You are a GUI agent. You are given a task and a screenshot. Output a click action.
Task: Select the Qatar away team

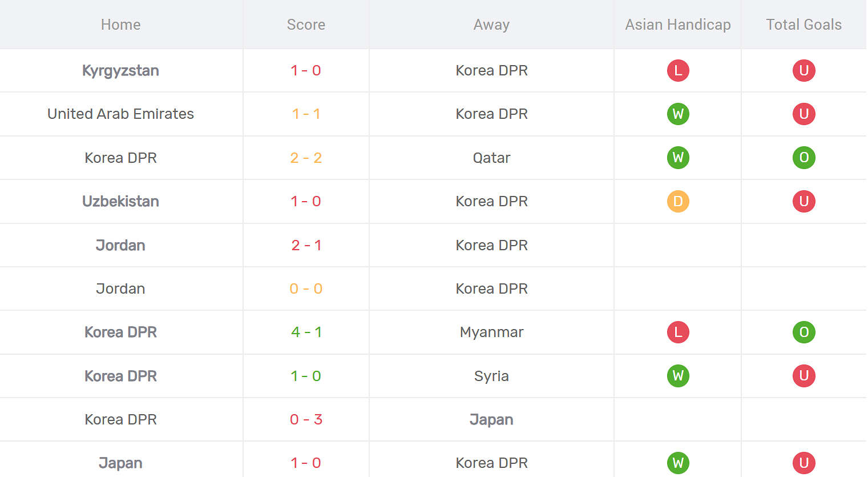pos(491,158)
